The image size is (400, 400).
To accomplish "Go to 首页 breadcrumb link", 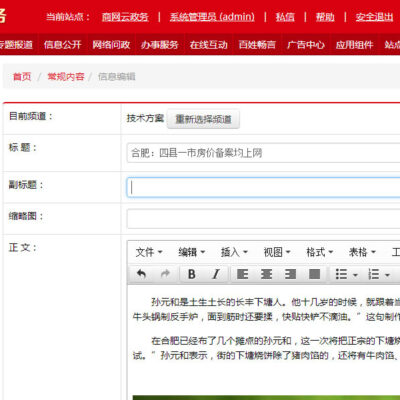I will coord(22,77).
